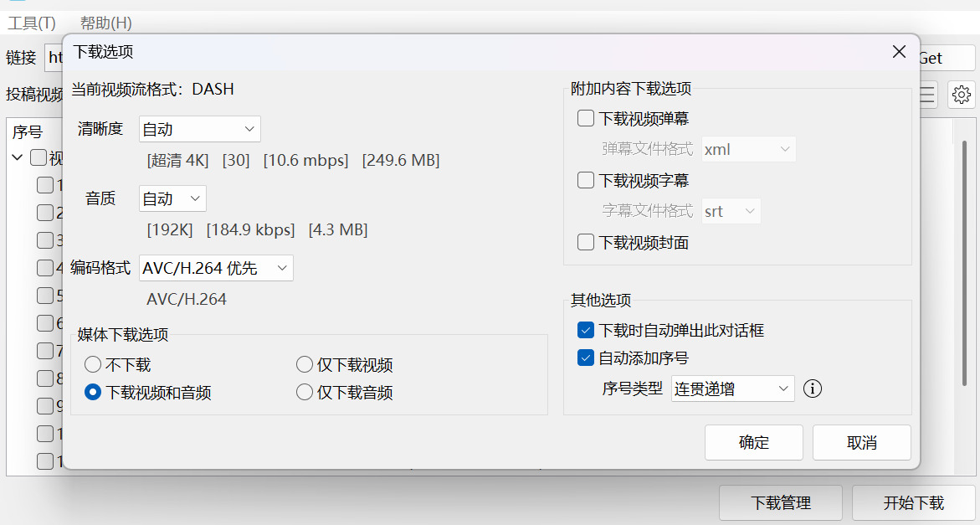Image resolution: width=980 pixels, height=525 pixels.
Task: Open settings via the gear icon
Action: click(962, 95)
